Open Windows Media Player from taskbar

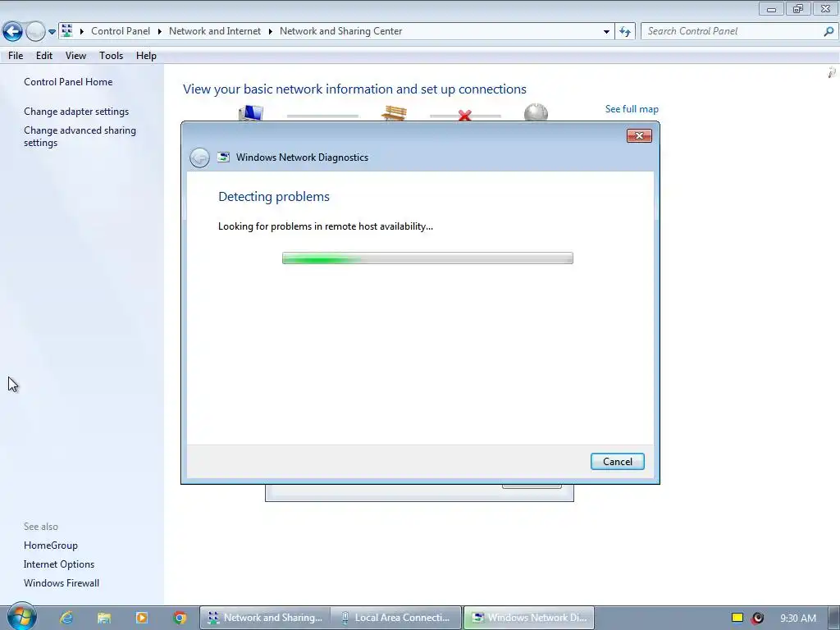click(x=141, y=618)
